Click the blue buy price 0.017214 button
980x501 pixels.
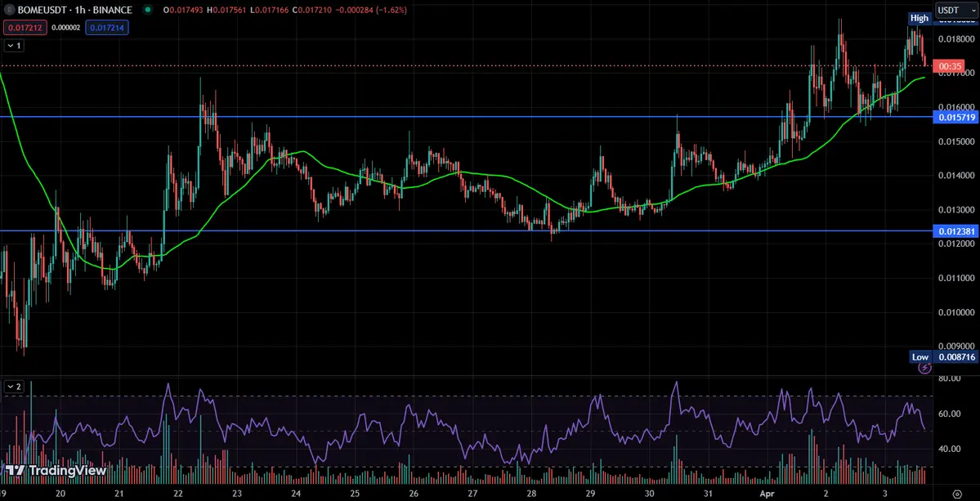(x=108, y=28)
